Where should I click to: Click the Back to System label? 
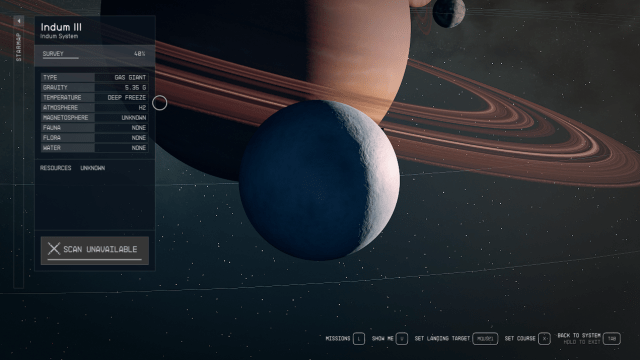[x=579, y=336]
